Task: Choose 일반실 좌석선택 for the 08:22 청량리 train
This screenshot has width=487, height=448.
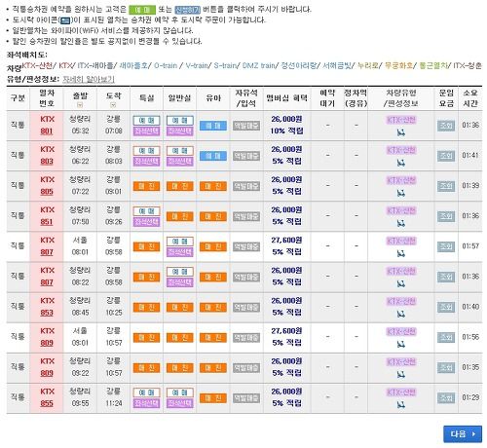Action: pyautogui.click(x=180, y=282)
